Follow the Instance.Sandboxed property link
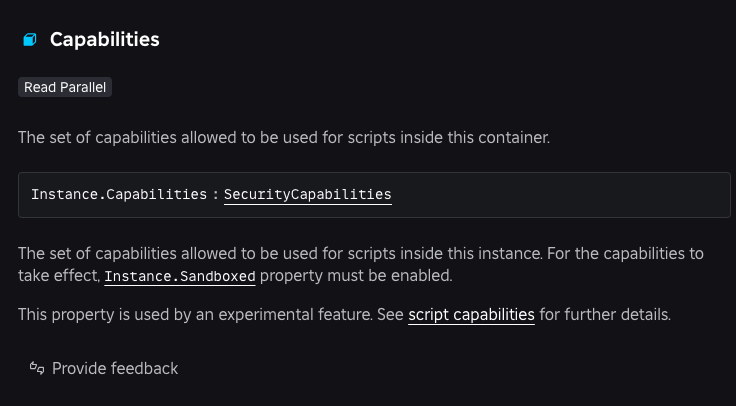This screenshot has height=406, width=736. (180, 275)
